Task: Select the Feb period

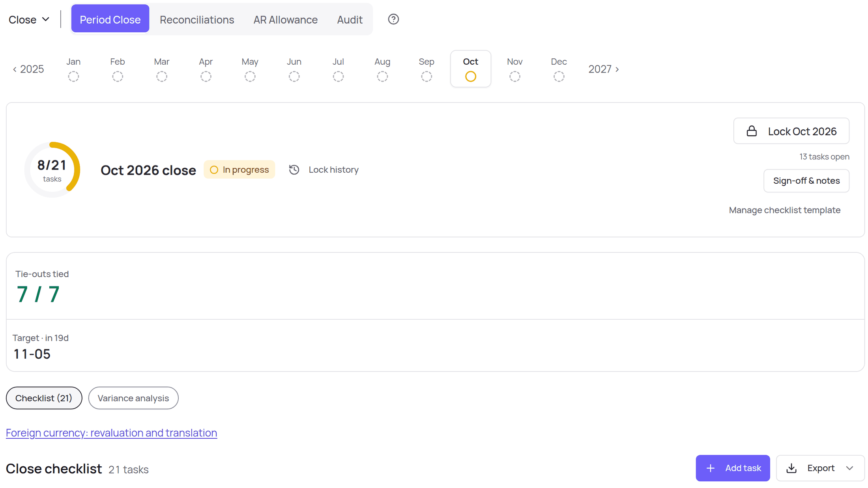Action: point(118,69)
